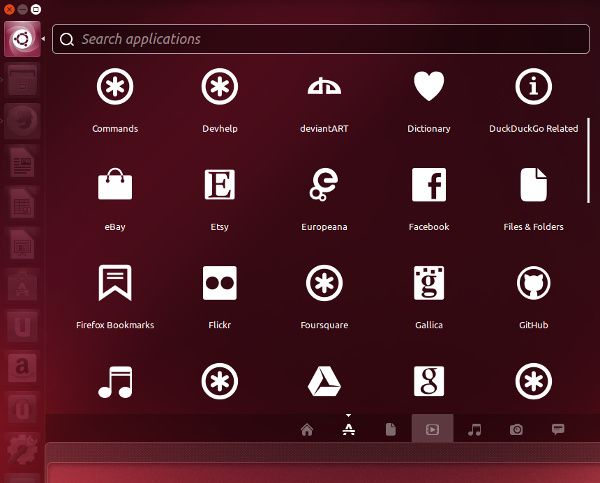Switch to the Music lens
The height and width of the screenshot is (483, 600).
[475, 429]
